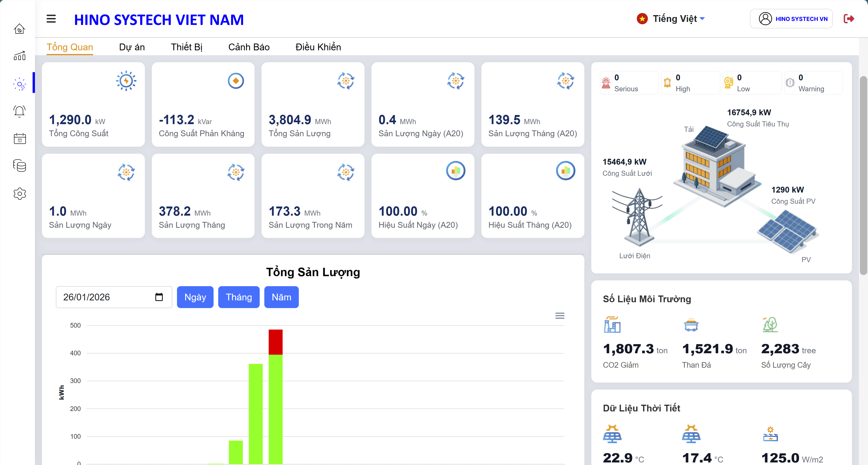868x465 pixels.
Task: Click the database stack sidebar icon
Action: tap(20, 166)
